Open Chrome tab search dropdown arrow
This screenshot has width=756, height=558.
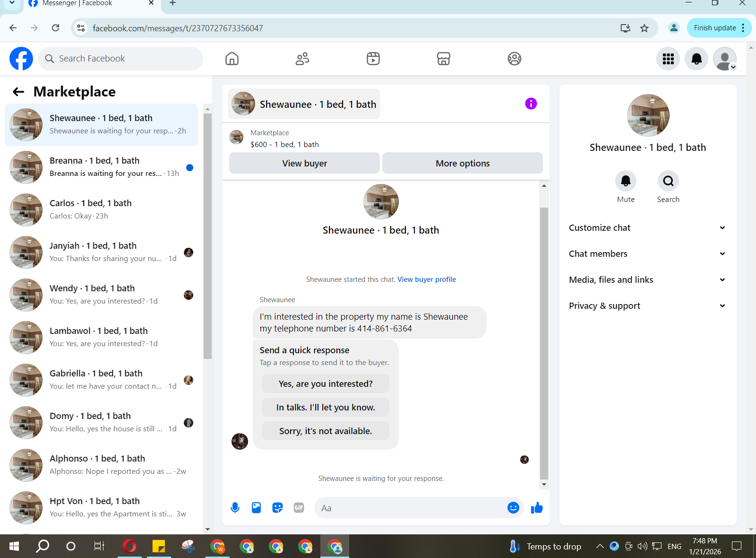click(12, 3)
